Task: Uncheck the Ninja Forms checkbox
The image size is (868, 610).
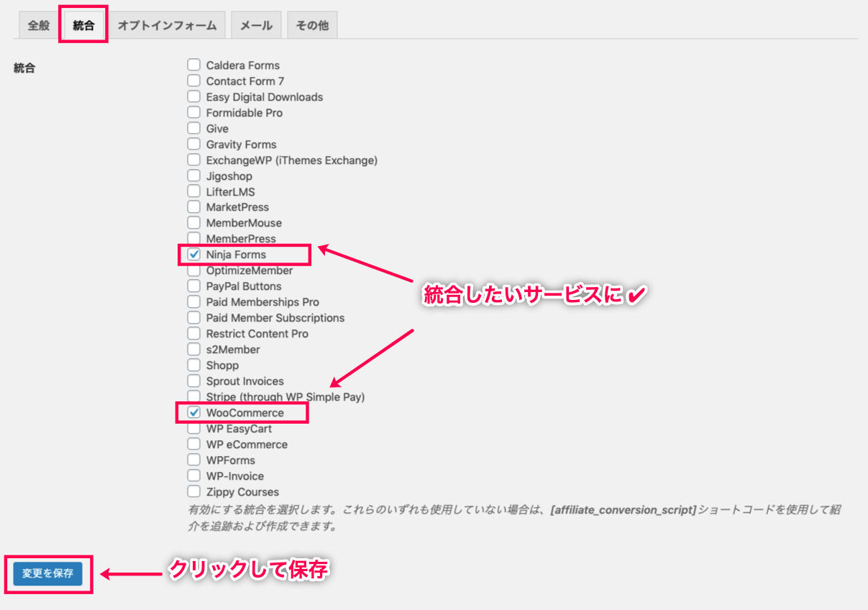Action: (x=193, y=255)
